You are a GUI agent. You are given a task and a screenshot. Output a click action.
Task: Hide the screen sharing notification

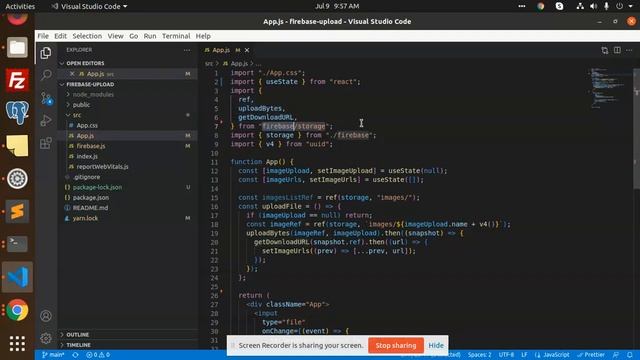[x=436, y=345]
